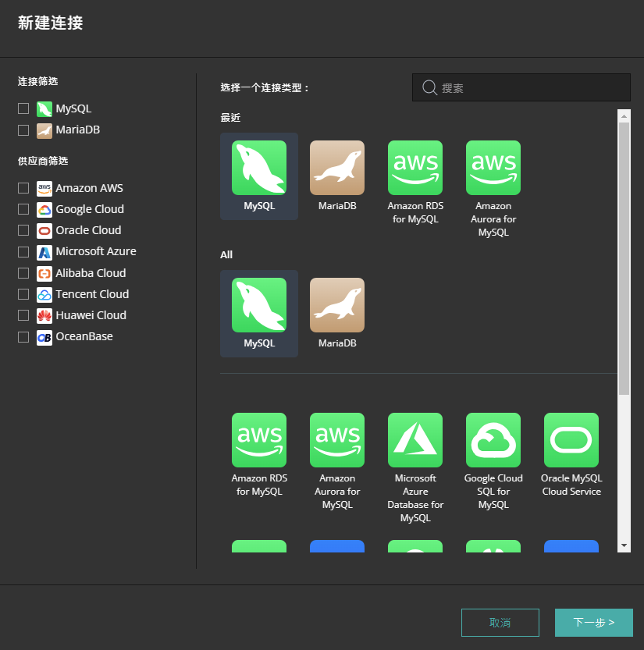Check the Huawei Cloud vendor checkbox
644x650 pixels.
[x=23, y=315]
